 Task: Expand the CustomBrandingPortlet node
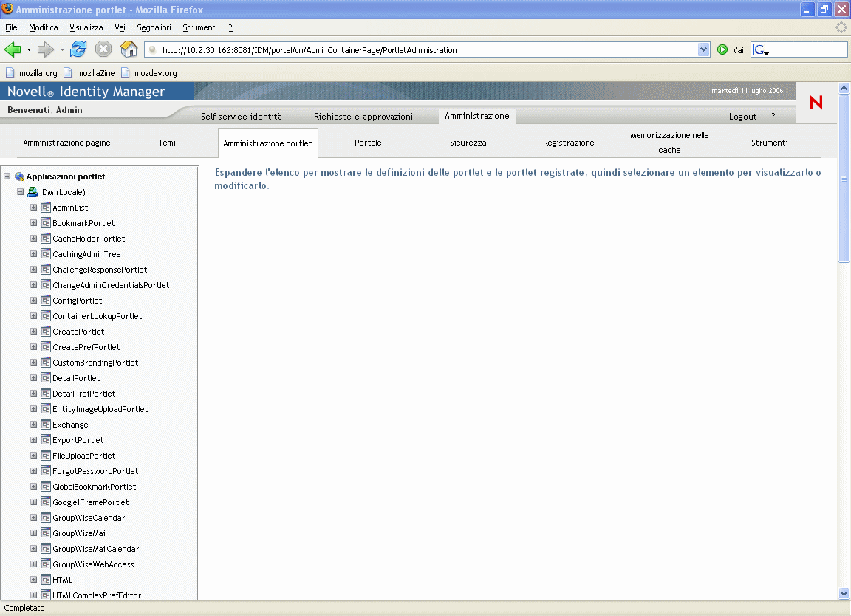point(34,363)
